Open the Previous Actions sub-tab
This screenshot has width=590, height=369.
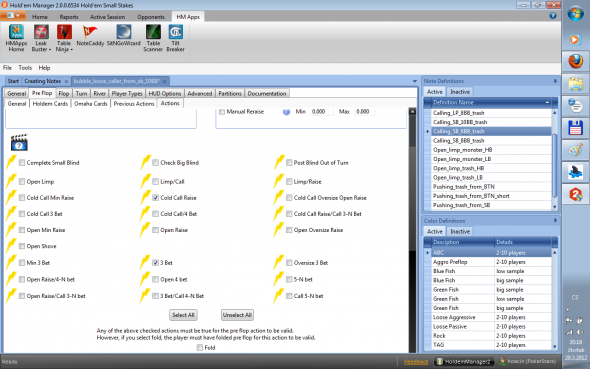coord(134,103)
